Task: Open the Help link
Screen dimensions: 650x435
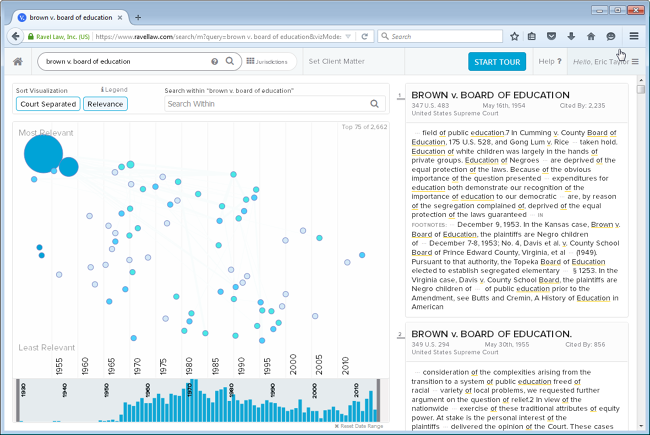Action: coord(550,61)
